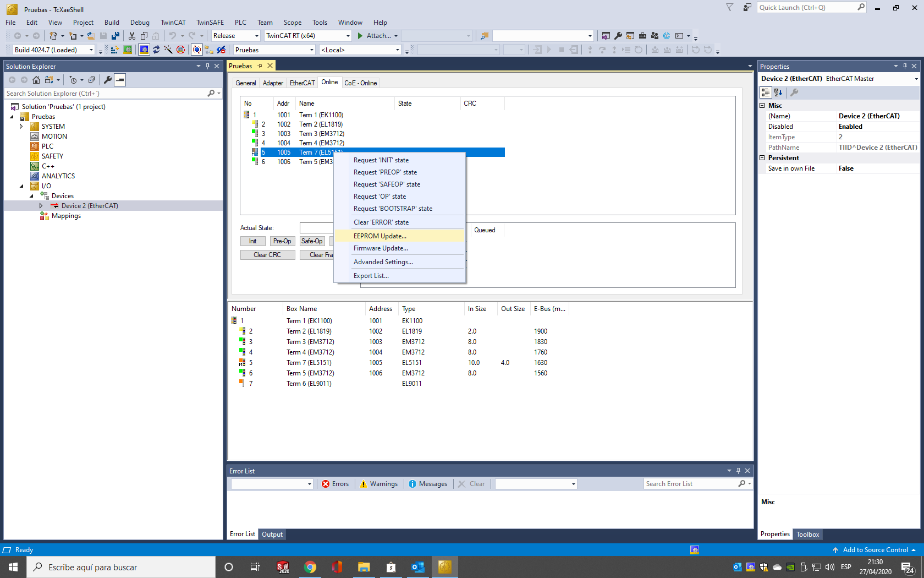Click the Clear CRC button
The height and width of the screenshot is (578, 924).
coord(267,255)
